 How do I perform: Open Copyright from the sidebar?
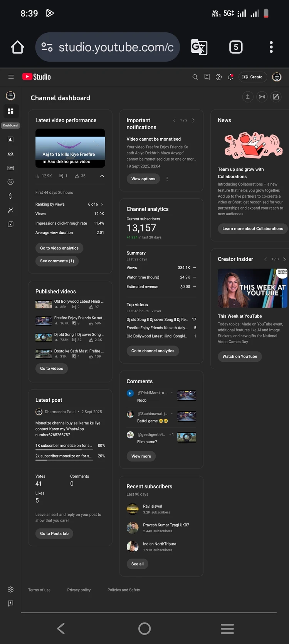10,182
